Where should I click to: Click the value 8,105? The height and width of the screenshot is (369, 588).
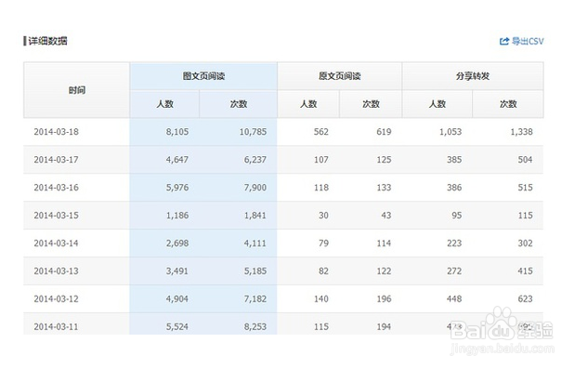point(177,132)
